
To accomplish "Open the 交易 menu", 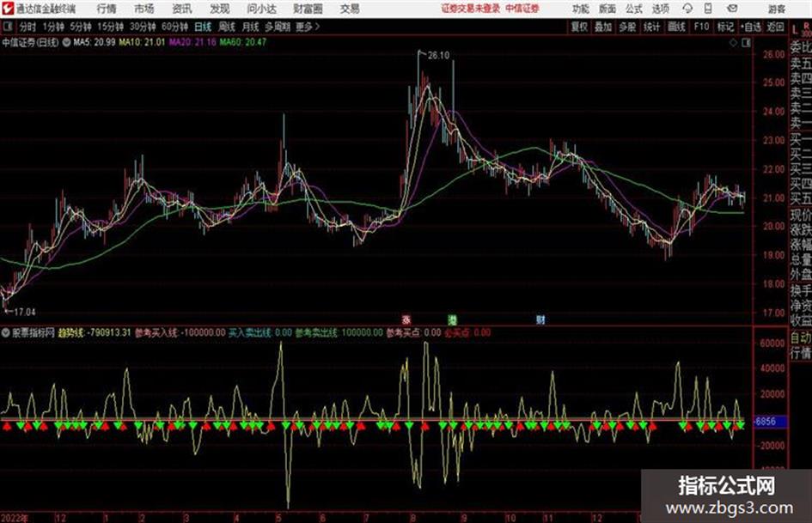I will (350, 9).
